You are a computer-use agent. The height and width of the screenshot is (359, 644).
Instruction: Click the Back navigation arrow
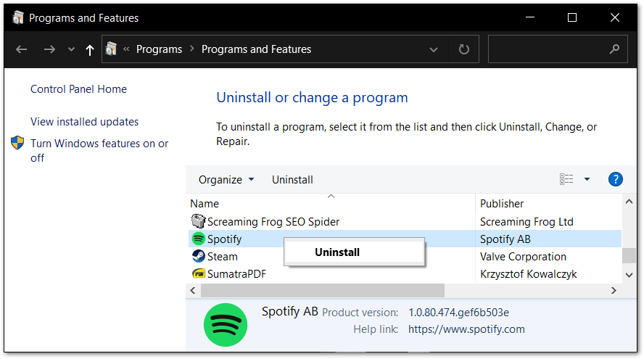tap(21, 50)
